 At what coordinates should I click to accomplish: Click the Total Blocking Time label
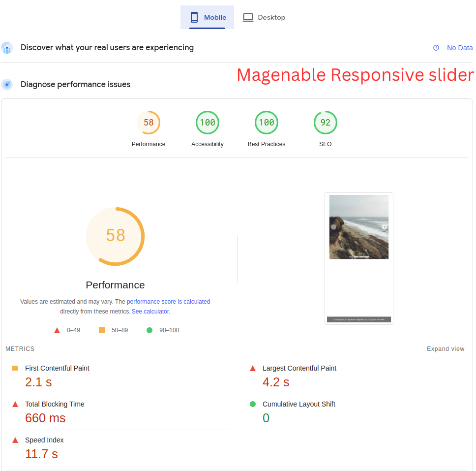coord(55,404)
